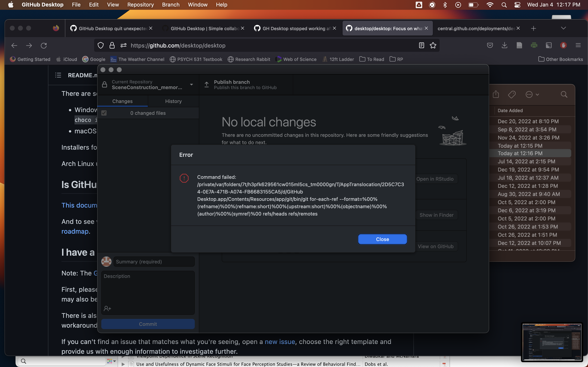Open the Downloads panel in Firefox
Viewport: 588px width, 367px height.
[505, 45]
